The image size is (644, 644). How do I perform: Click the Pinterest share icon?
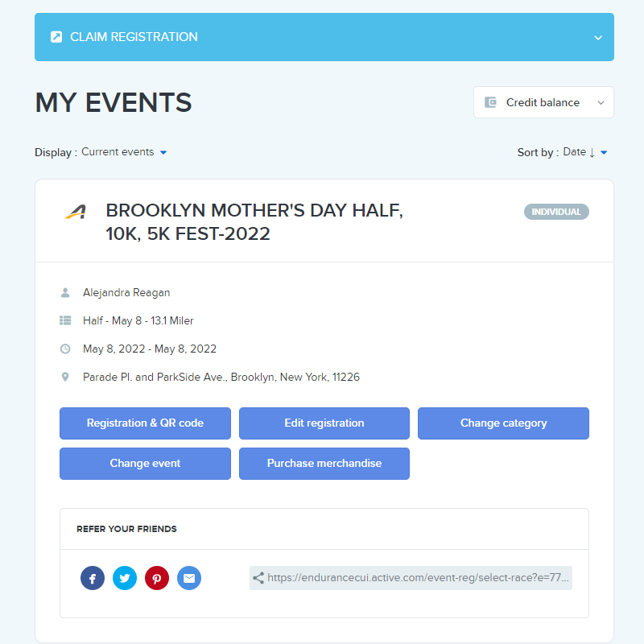[x=157, y=578]
